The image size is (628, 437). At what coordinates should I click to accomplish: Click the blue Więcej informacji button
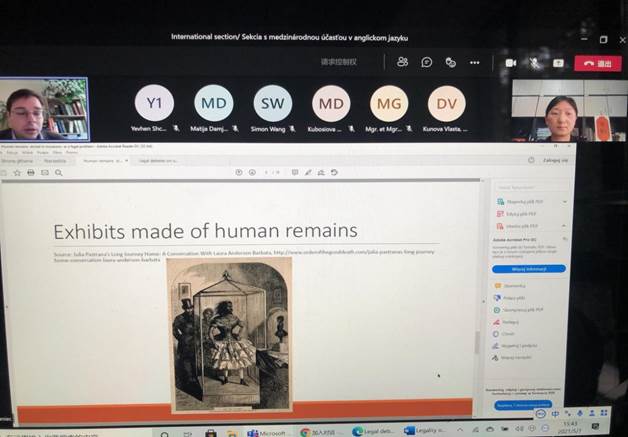click(x=528, y=268)
